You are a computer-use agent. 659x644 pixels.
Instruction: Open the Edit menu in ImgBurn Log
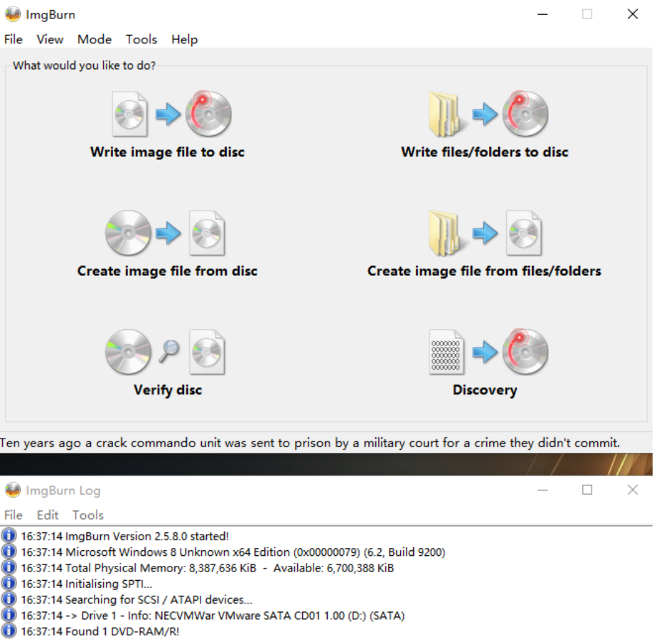48,515
